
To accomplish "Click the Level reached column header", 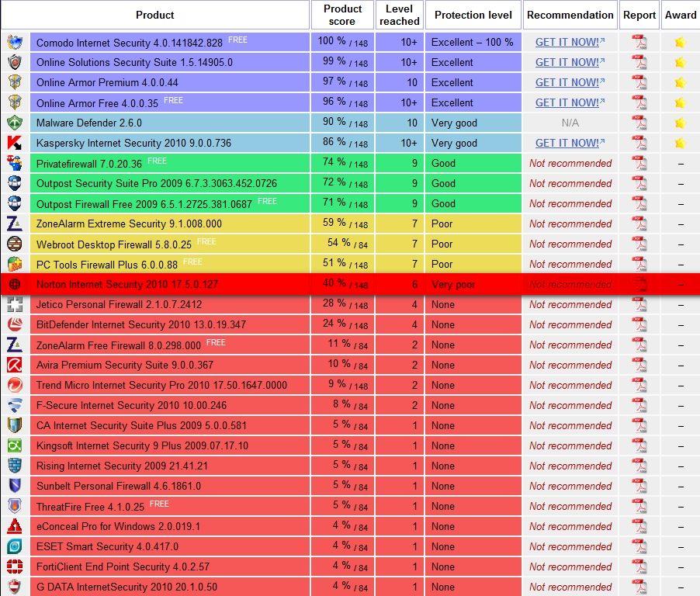I will (x=399, y=16).
